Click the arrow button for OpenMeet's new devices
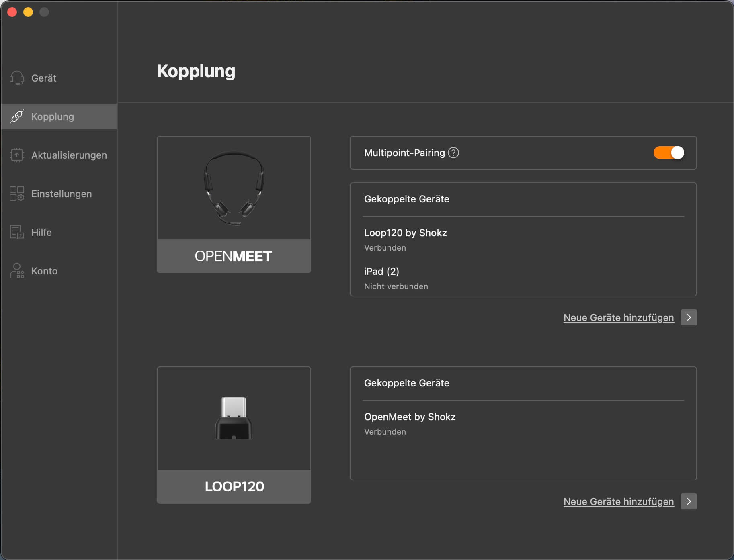734x560 pixels. click(689, 317)
